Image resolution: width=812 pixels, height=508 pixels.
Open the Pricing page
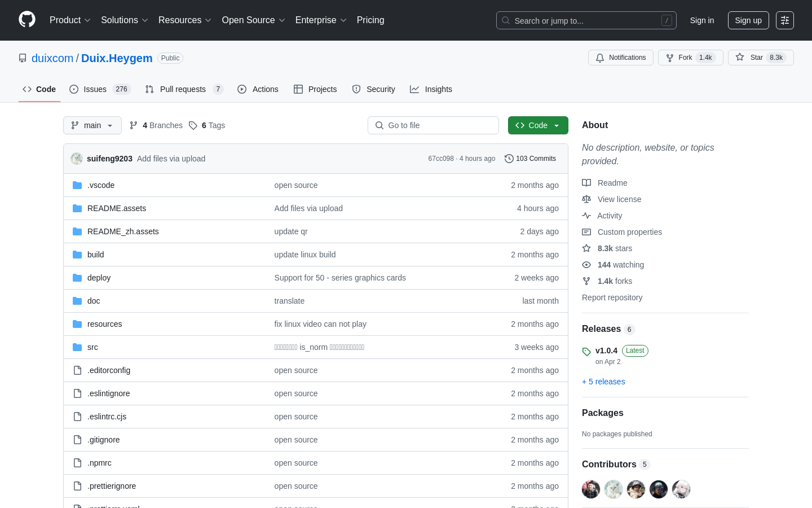point(370,20)
